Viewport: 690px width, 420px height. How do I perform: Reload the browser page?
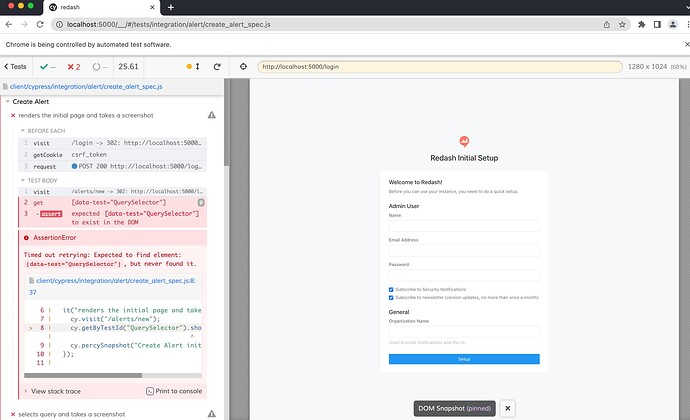pos(40,25)
